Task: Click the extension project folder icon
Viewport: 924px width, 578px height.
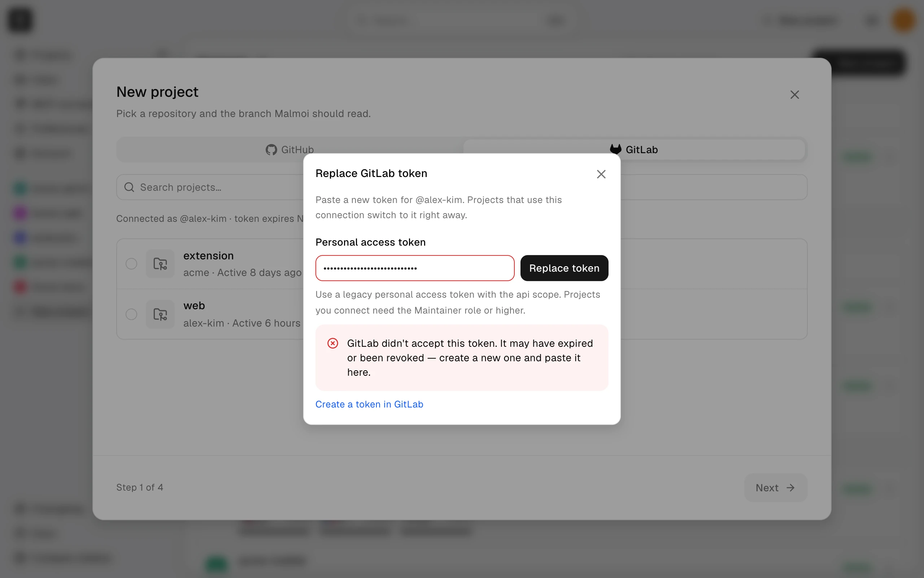Action: click(160, 264)
